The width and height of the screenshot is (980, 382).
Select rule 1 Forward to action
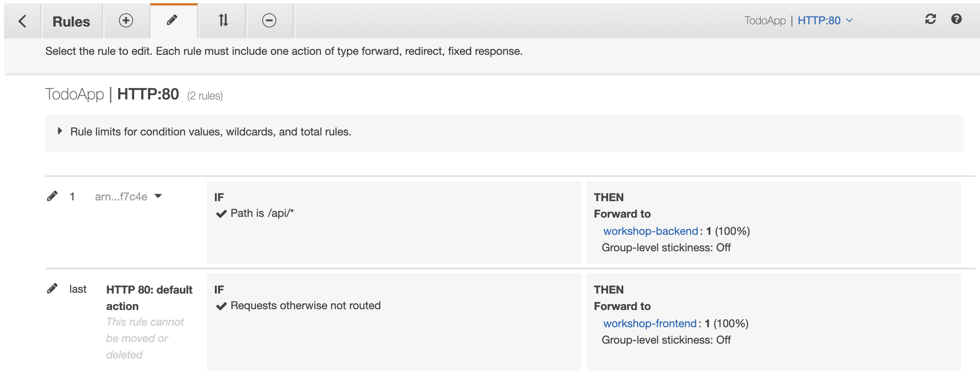[622, 214]
